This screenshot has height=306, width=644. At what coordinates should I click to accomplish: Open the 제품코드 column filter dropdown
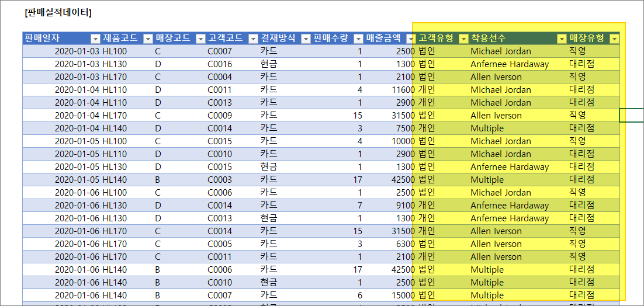148,39
